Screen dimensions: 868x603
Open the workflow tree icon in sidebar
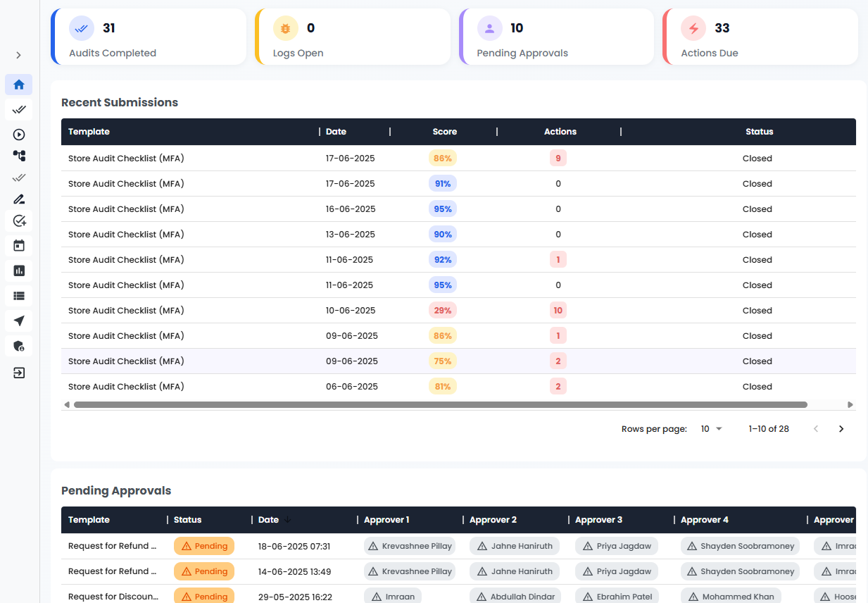pyautogui.click(x=19, y=156)
